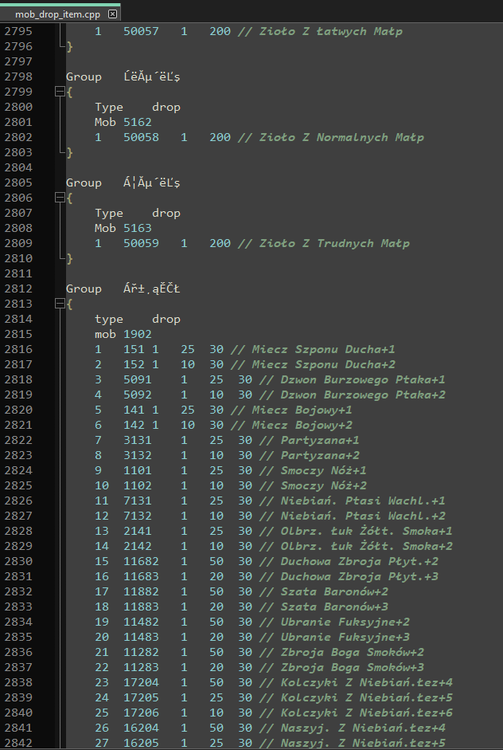This screenshot has height=750, width=503.
Task: Click comment 'Miecz Szponu Ducha+2'
Action: click(x=323, y=365)
